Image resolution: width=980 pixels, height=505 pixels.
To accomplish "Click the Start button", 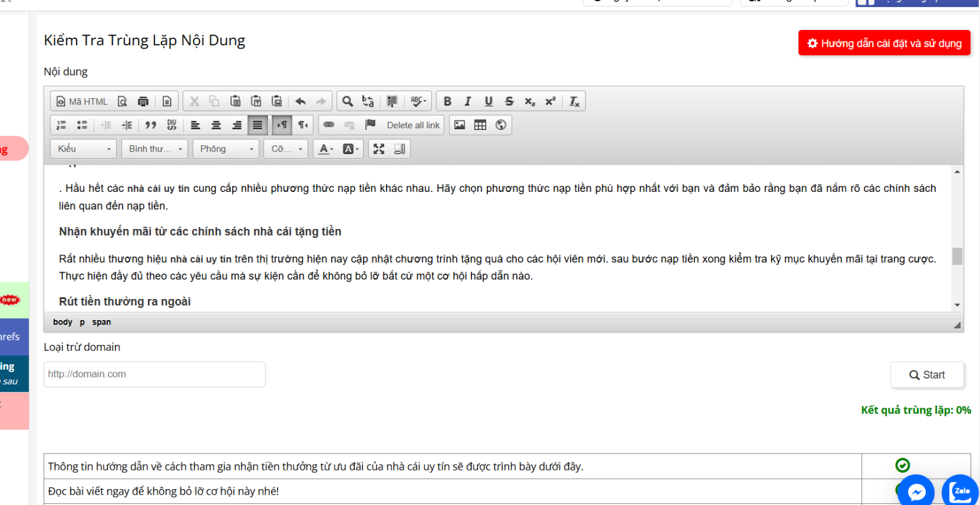I will [x=927, y=375].
